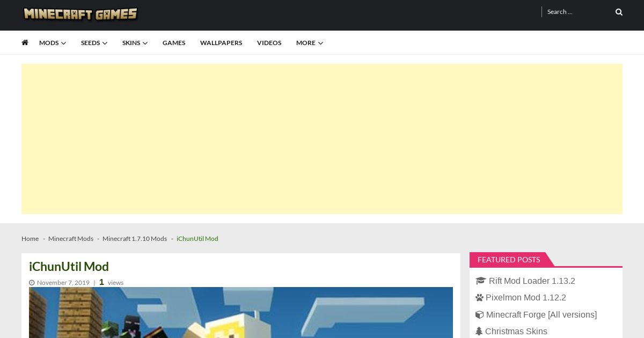Viewport: 644px width, 338px height.
Task: Click cube icon beside Minecraft Forge
Action: [x=479, y=315]
